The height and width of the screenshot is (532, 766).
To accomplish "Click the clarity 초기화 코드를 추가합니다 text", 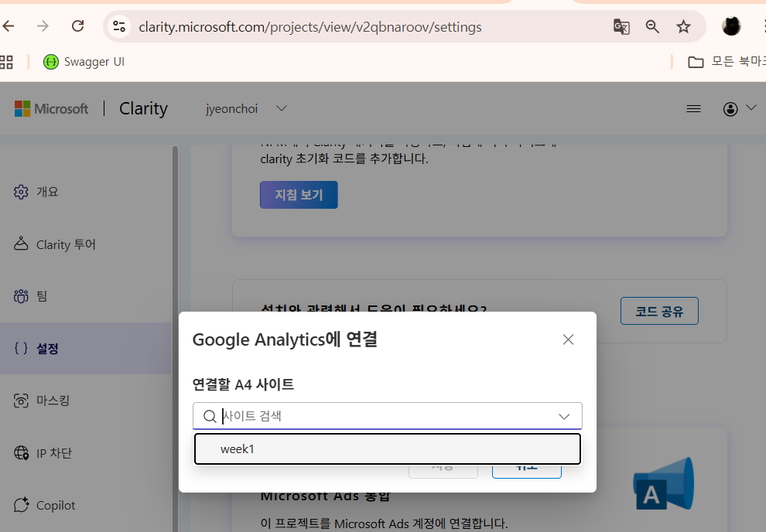I will click(x=344, y=159).
